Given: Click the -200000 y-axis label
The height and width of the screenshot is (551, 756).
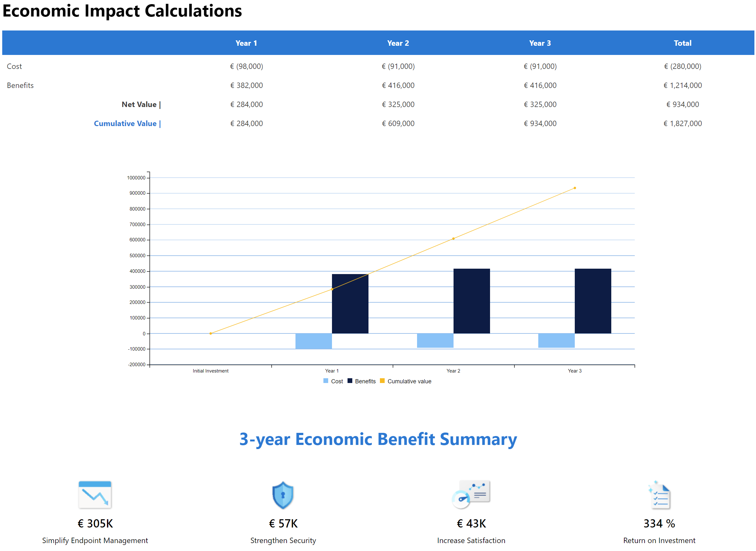Looking at the screenshot, I should tap(137, 365).
